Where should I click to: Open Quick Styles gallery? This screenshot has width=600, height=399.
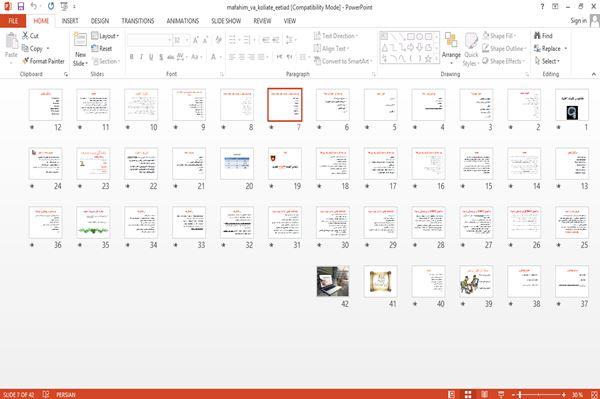(471, 50)
